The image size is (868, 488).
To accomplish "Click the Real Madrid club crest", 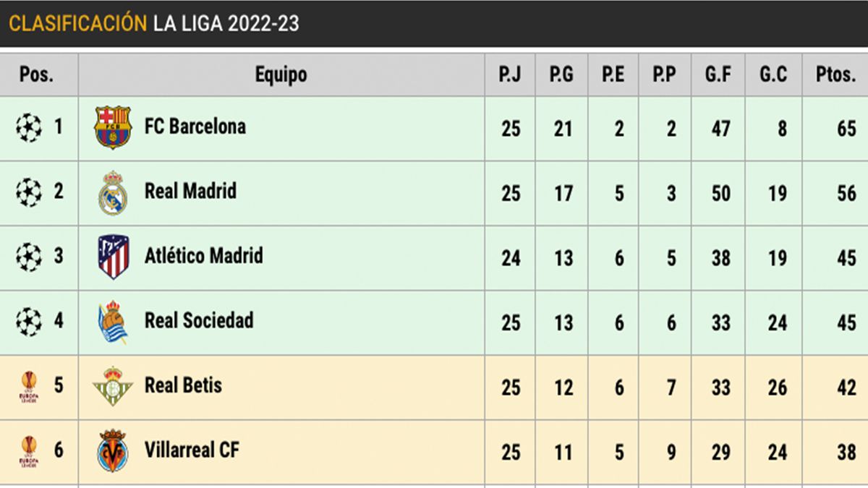I will click(x=113, y=193).
